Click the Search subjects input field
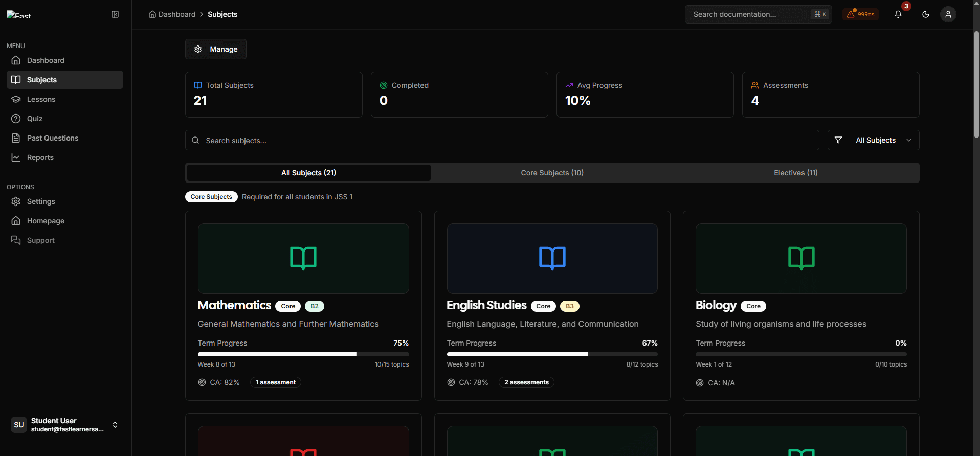 501,140
